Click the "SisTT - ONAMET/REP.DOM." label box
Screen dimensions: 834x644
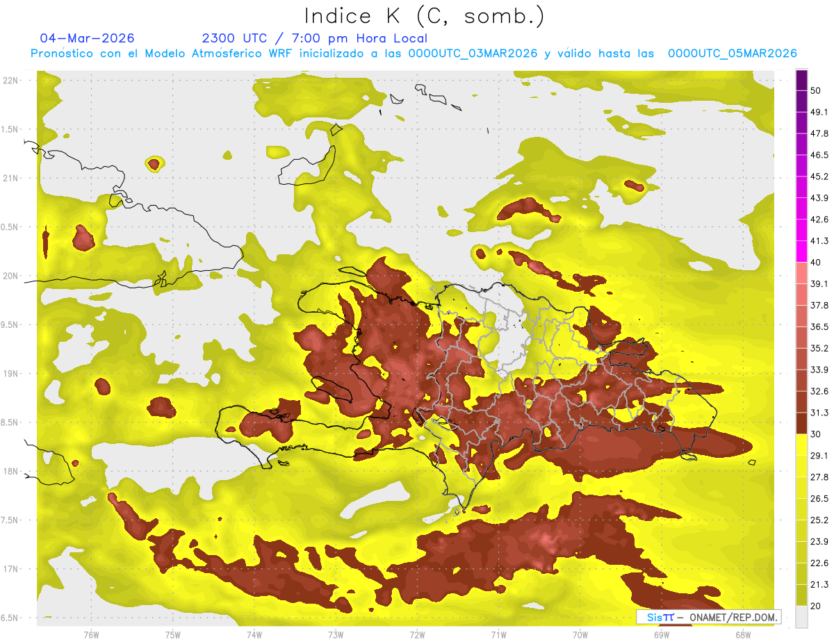[708, 617]
